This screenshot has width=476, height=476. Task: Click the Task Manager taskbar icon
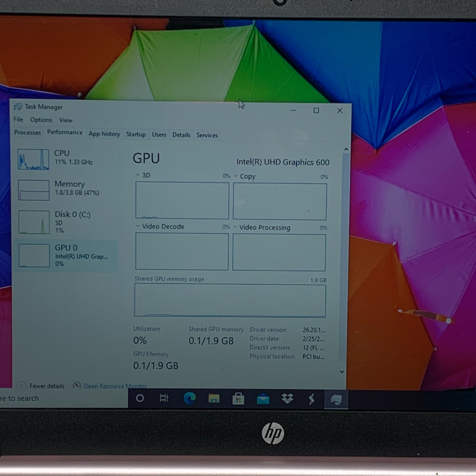[x=336, y=400]
